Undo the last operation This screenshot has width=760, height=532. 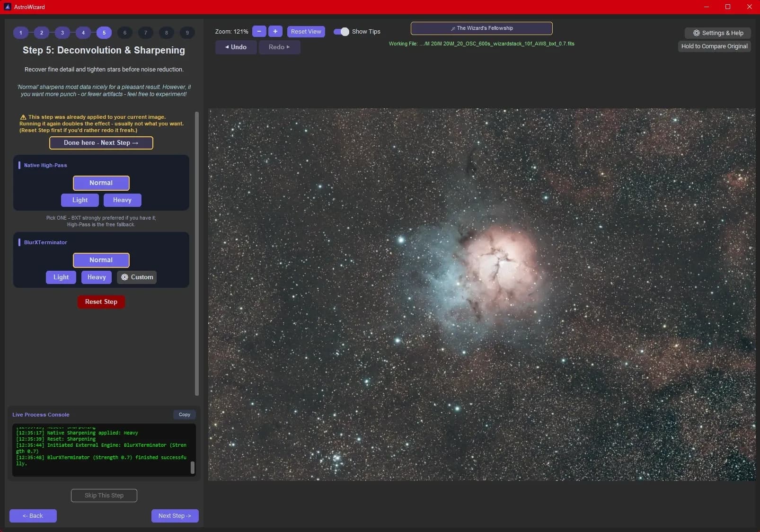tap(236, 47)
